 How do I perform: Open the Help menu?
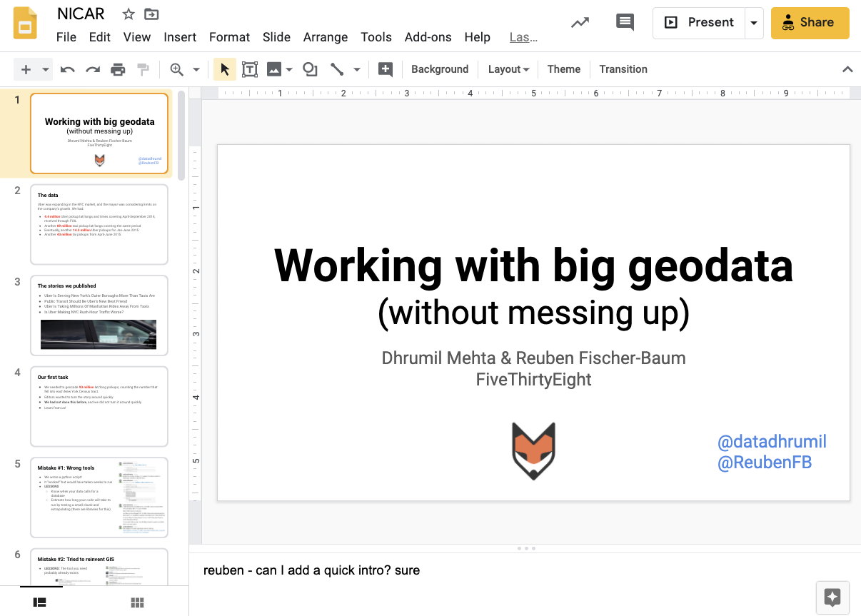[478, 37]
